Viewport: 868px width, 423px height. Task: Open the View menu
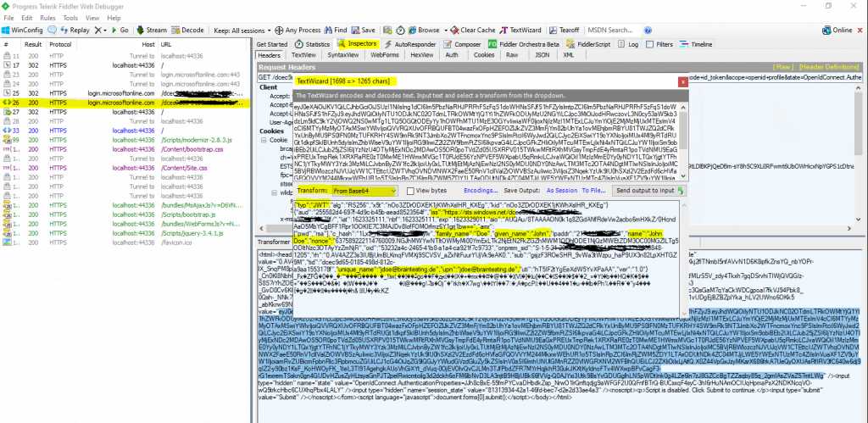(x=92, y=18)
